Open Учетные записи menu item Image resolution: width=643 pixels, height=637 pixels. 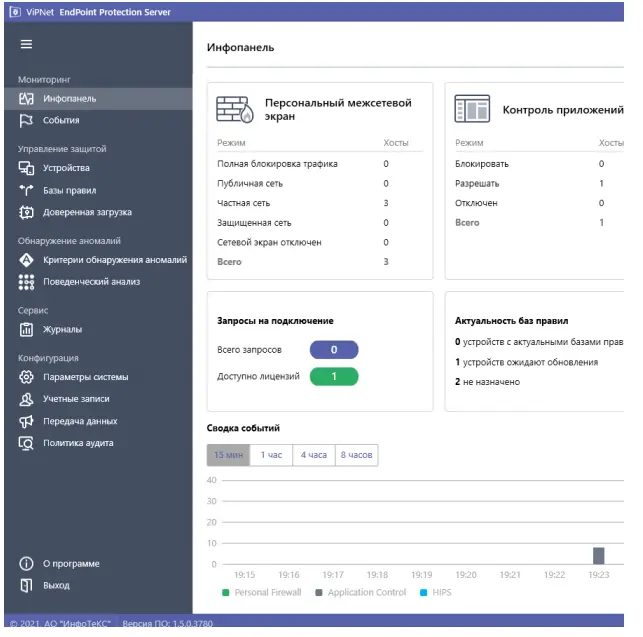(x=75, y=399)
